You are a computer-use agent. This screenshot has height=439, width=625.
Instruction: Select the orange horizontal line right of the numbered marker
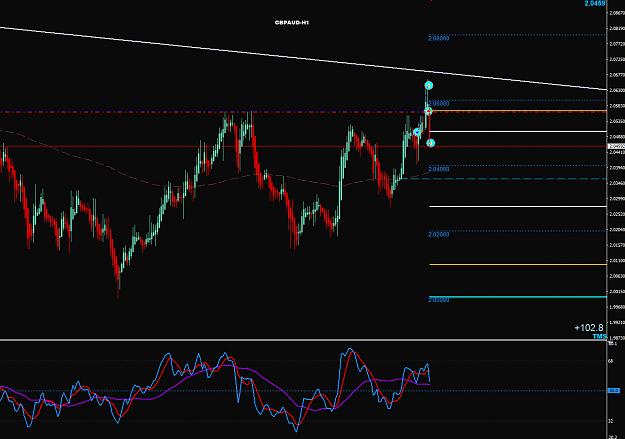[518, 110]
